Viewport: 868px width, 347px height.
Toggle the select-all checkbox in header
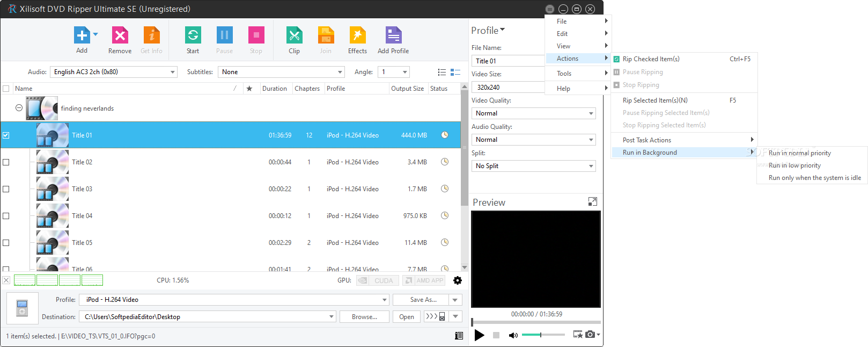(x=6, y=89)
